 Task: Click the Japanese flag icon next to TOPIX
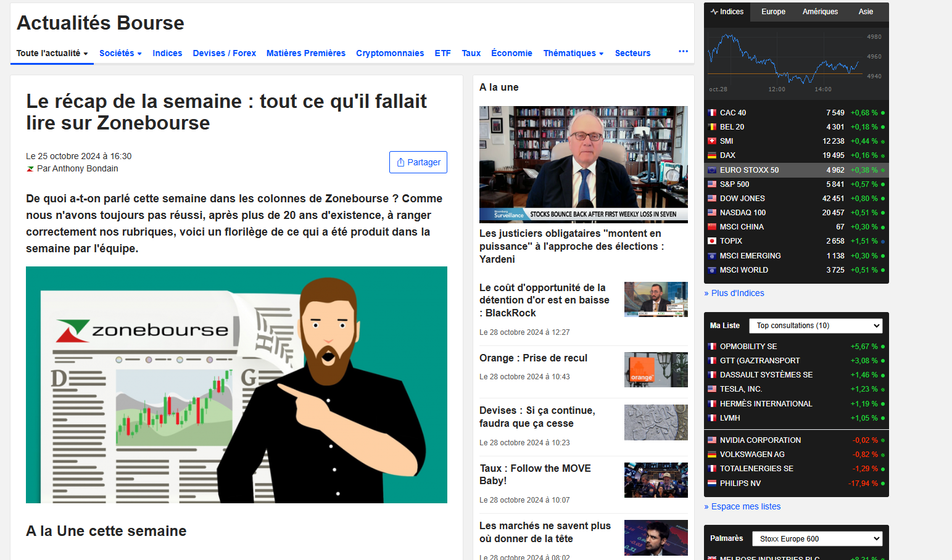click(712, 241)
